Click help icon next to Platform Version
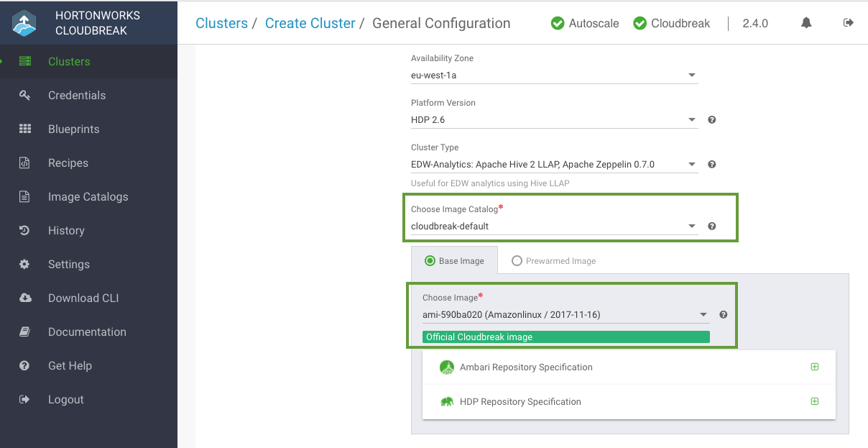This screenshot has width=868, height=448. [x=711, y=120]
